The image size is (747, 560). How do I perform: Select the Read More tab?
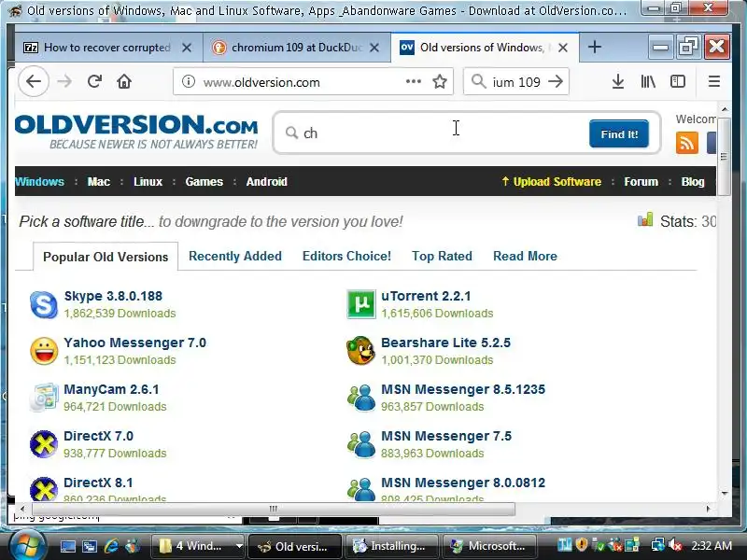pos(525,256)
